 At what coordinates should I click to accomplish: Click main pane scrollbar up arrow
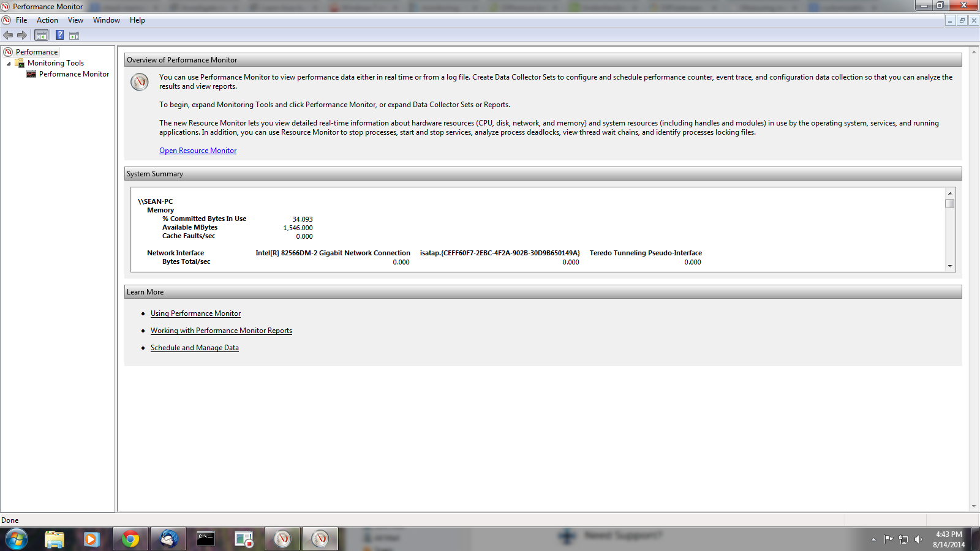point(974,51)
